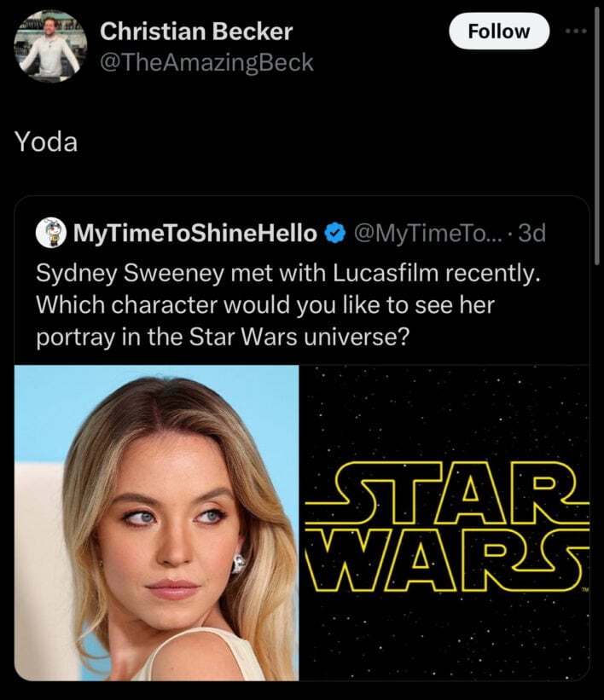Viewport: 604px width, 700px height.
Task: Select the @TheAmazingBeck handle
Action: point(207,61)
